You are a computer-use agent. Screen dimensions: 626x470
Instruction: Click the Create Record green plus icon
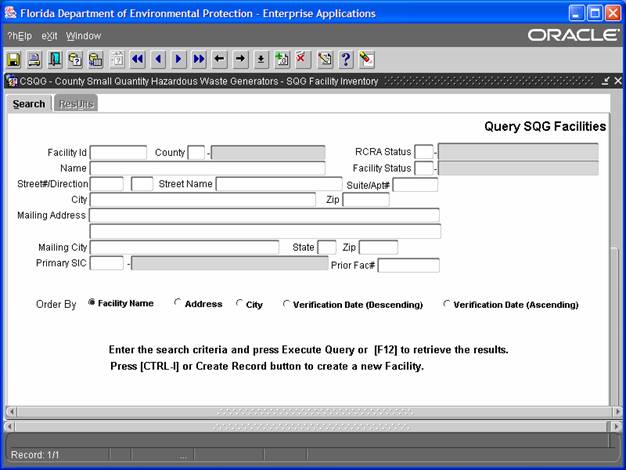click(x=282, y=59)
